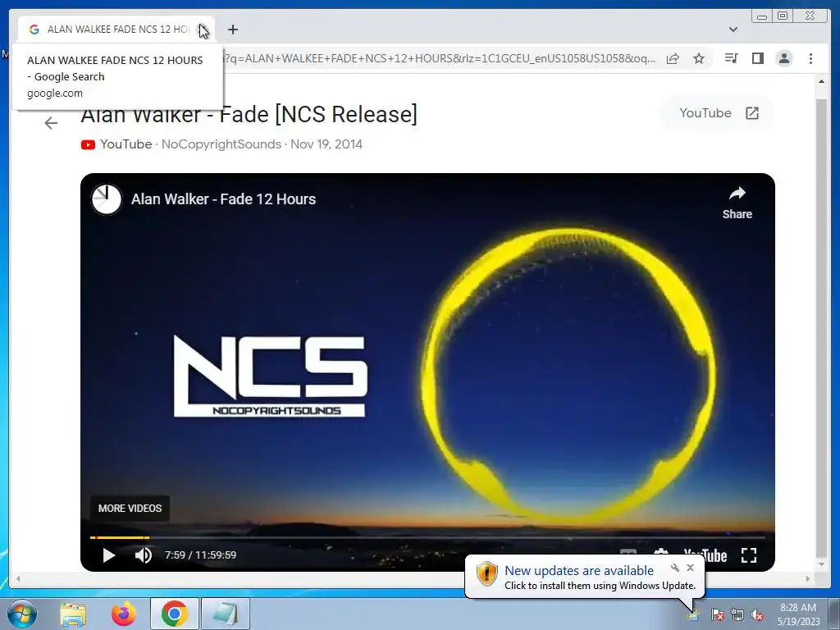Screen dimensions: 840x630
Task: Open the notepad app in taskbar
Action: [226, 614]
